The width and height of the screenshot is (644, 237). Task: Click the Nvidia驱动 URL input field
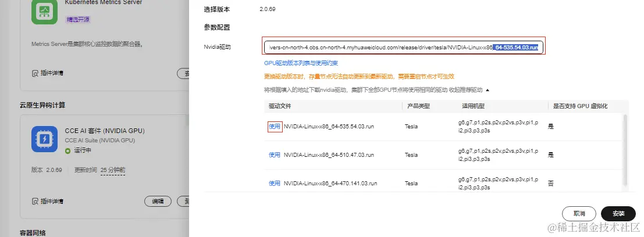coord(404,48)
